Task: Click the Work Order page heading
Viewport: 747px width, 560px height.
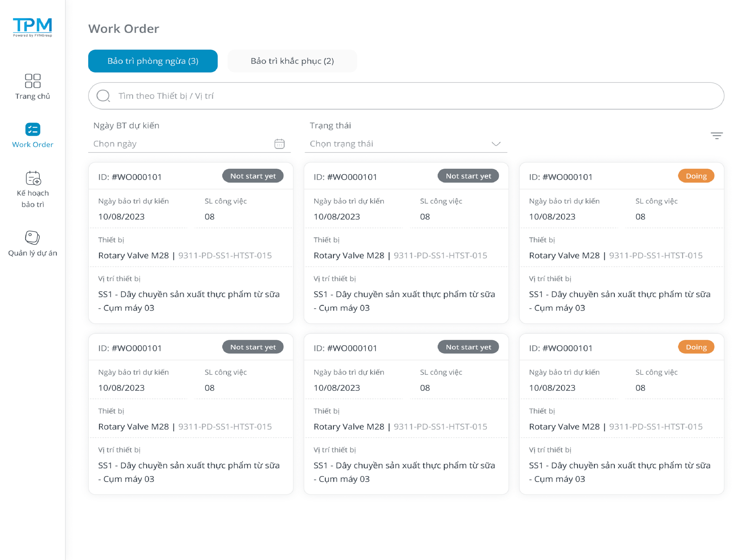Action: coord(124,29)
